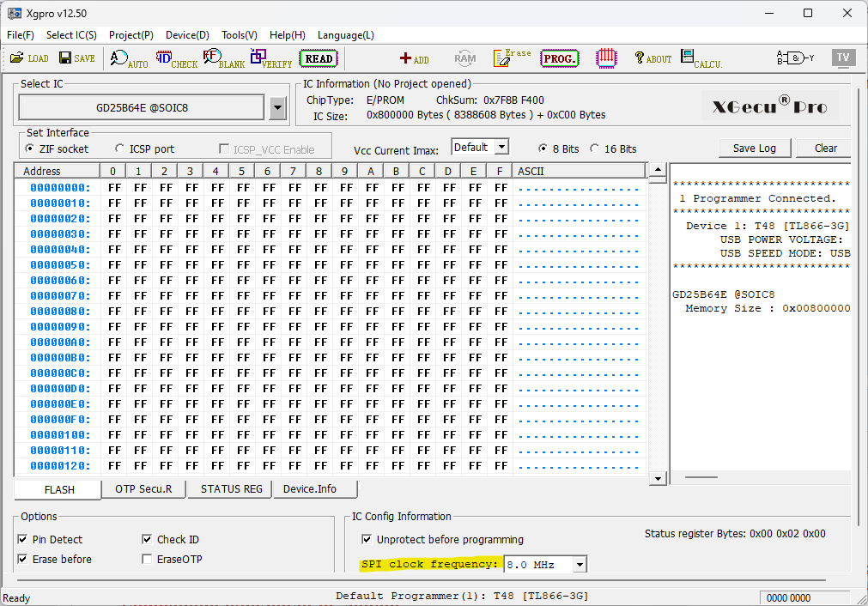
Task: Click address row 00000120:
Action: pos(60,466)
